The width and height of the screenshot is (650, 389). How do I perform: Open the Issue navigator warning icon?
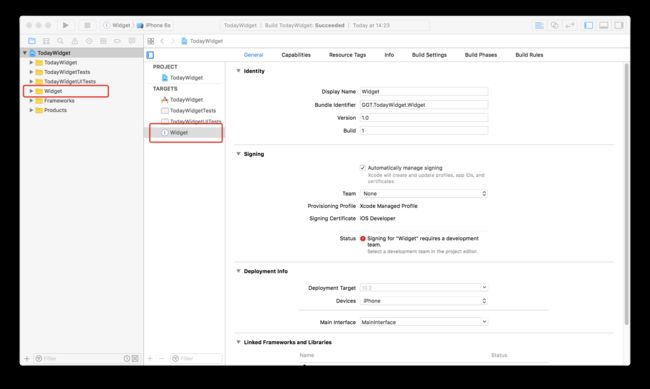pos(75,41)
